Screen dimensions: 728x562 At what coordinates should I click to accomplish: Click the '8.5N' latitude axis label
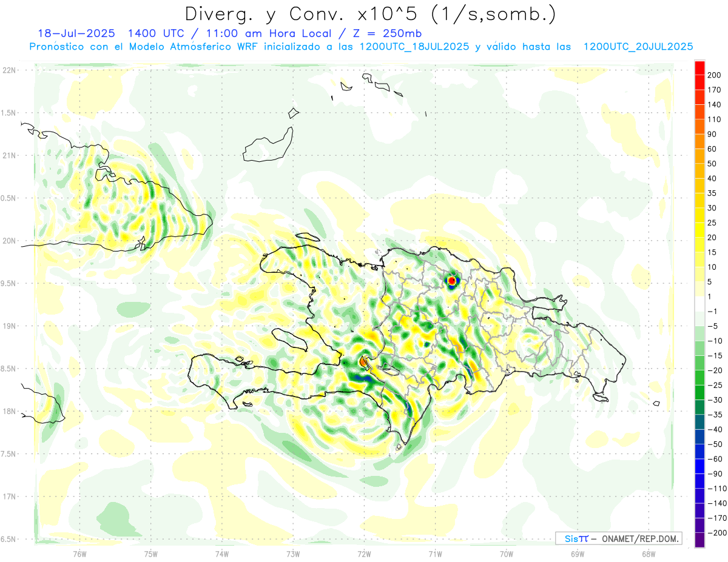tap(9, 369)
